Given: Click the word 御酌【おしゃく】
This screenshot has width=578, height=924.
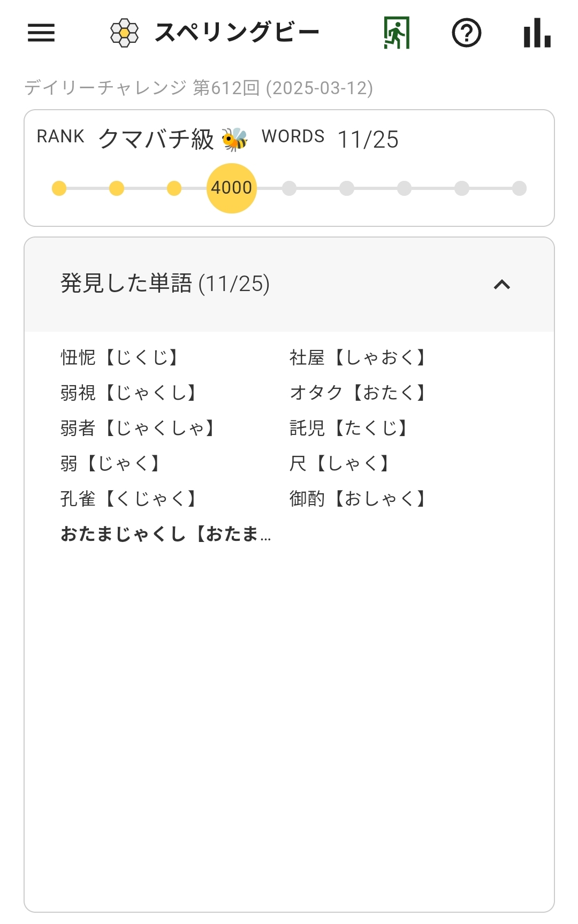Looking at the screenshot, I should pyautogui.click(x=359, y=499).
